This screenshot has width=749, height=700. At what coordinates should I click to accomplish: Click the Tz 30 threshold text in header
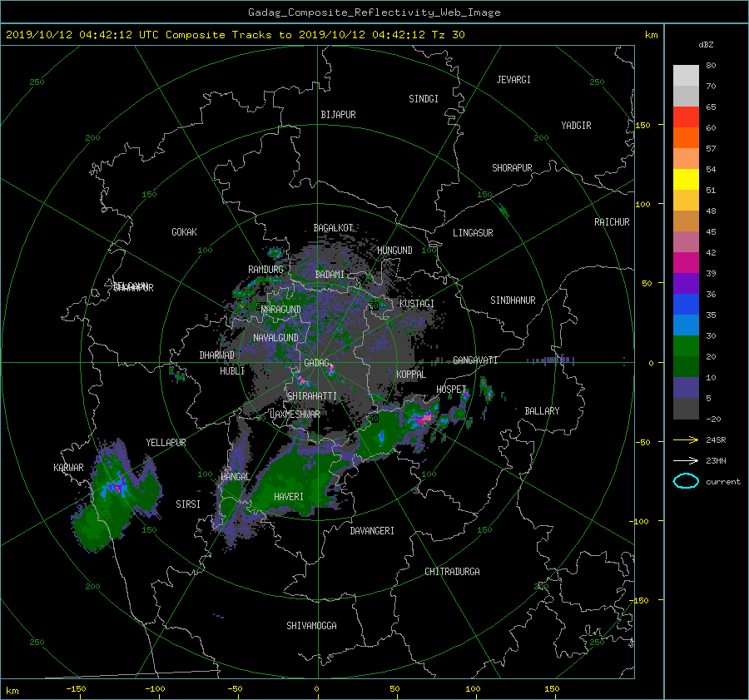click(x=448, y=35)
